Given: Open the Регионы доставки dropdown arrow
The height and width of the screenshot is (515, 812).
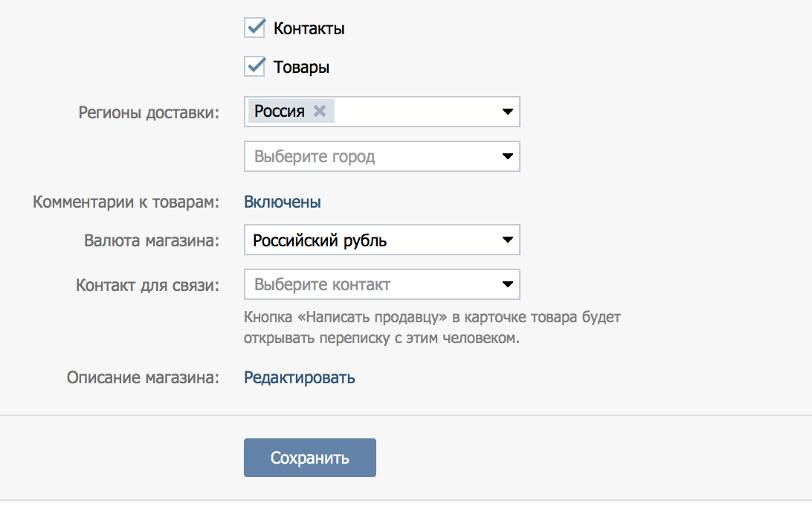Looking at the screenshot, I should (x=507, y=112).
